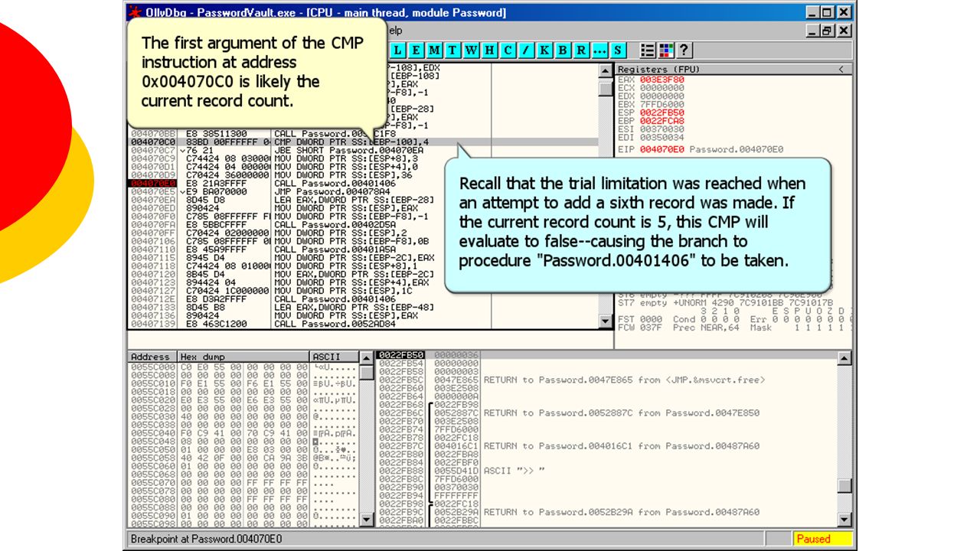Click status text Breakpoint at Password.004070E0
The height and width of the screenshot is (551, 980).
(x=206, y=539)
